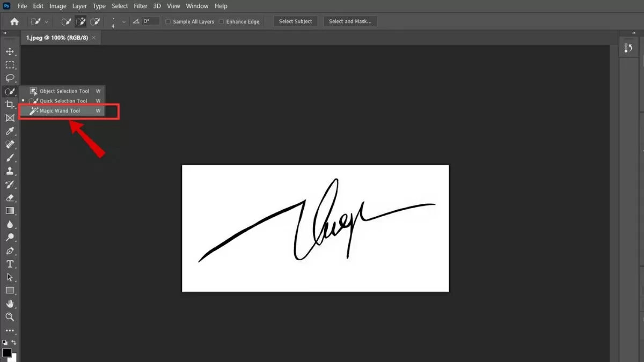
Task: Expand the collapsed toolbar with double arrows
Action: pos(5,33)
